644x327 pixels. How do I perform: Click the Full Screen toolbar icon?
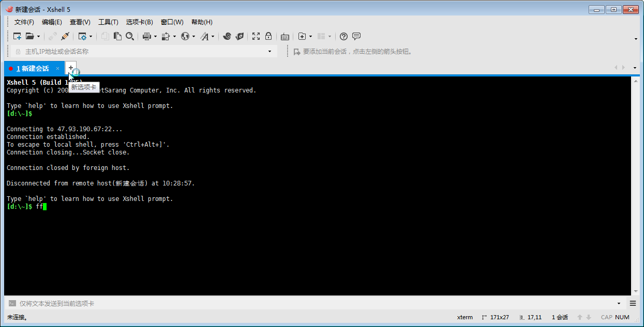click(256, 36)
